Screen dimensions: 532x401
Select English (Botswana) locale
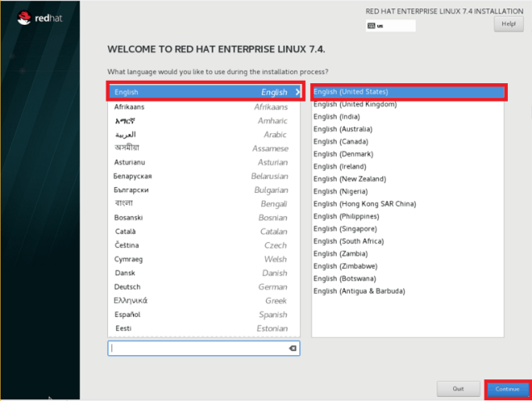point(408,279)
